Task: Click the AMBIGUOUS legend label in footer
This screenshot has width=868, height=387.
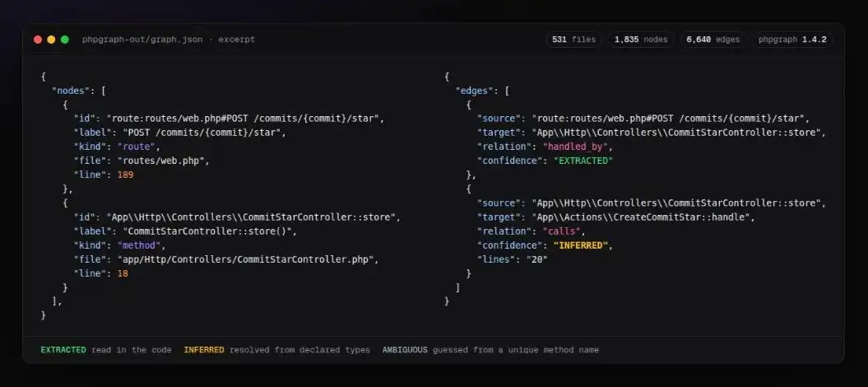Action: [x=405, y=350]
